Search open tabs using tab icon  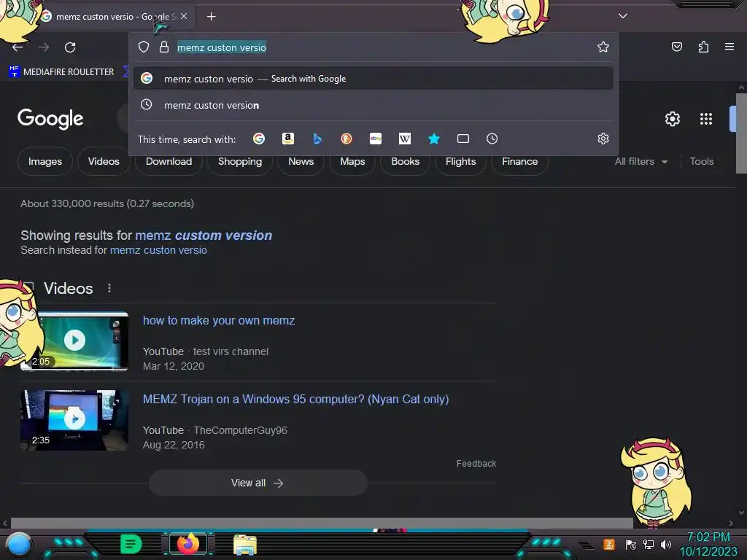click(x=463, y=139)
